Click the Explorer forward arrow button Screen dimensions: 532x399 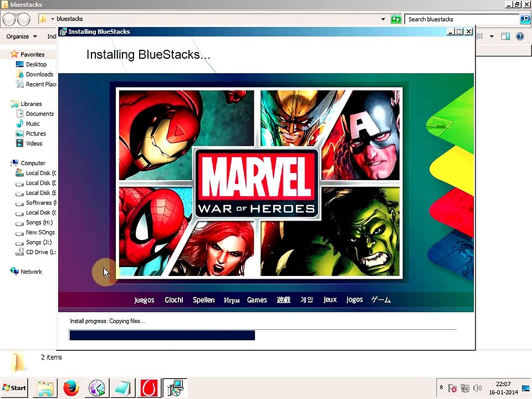(x=24, y=19)
